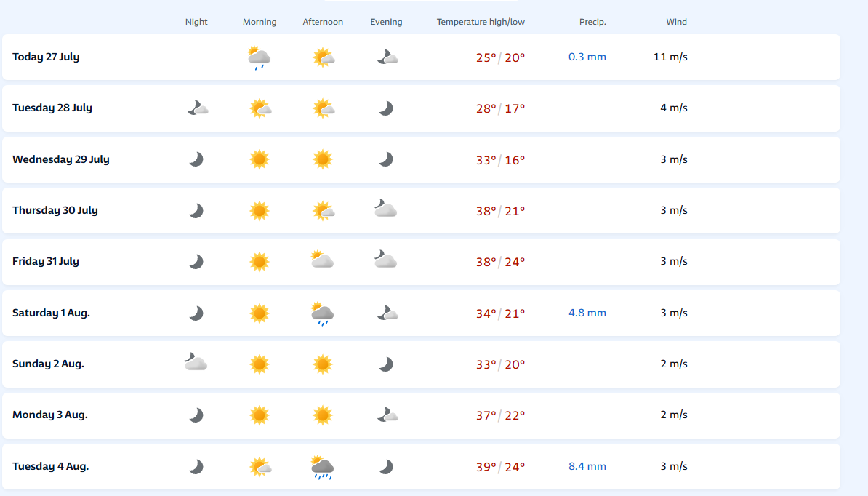This screenshot has width=868, height=496.
Task: Click the 11 m/s wind value
Action: pyautogui.click(x=670, y=57)
